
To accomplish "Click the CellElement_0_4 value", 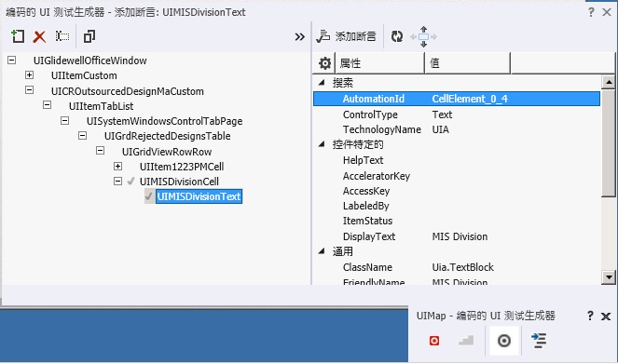I will 470,99.
